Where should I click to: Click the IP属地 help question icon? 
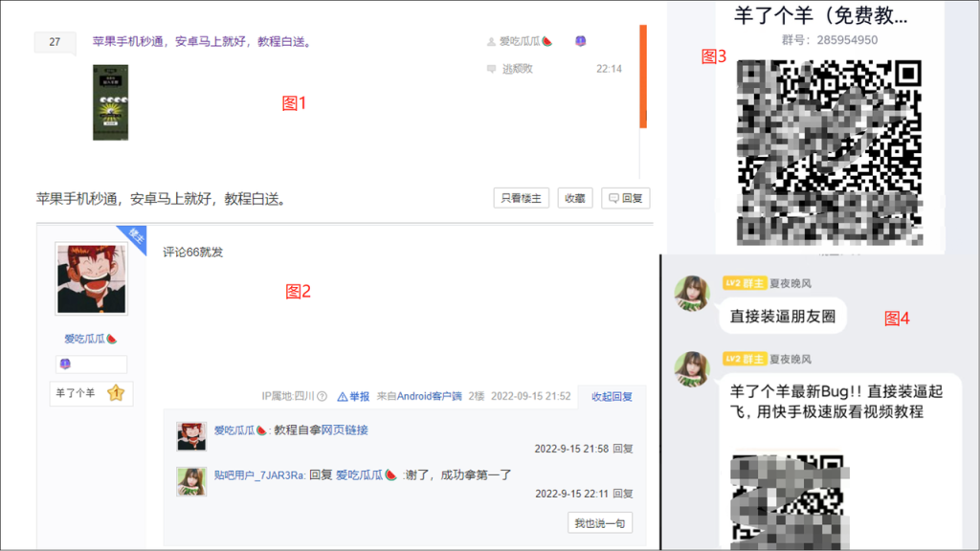point(322,396)
